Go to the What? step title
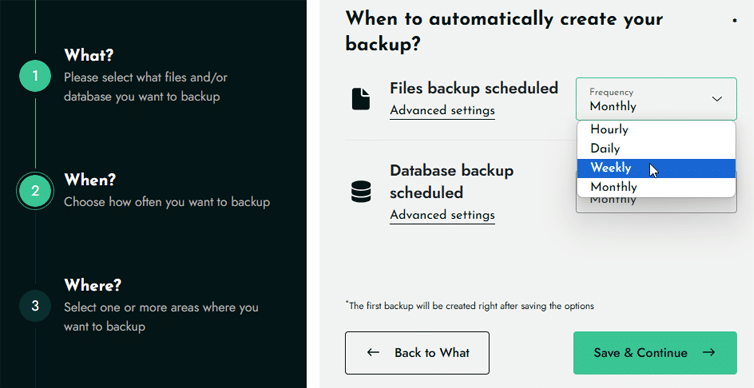The height and width of the screenshot is (388, 754). [89, 55]
